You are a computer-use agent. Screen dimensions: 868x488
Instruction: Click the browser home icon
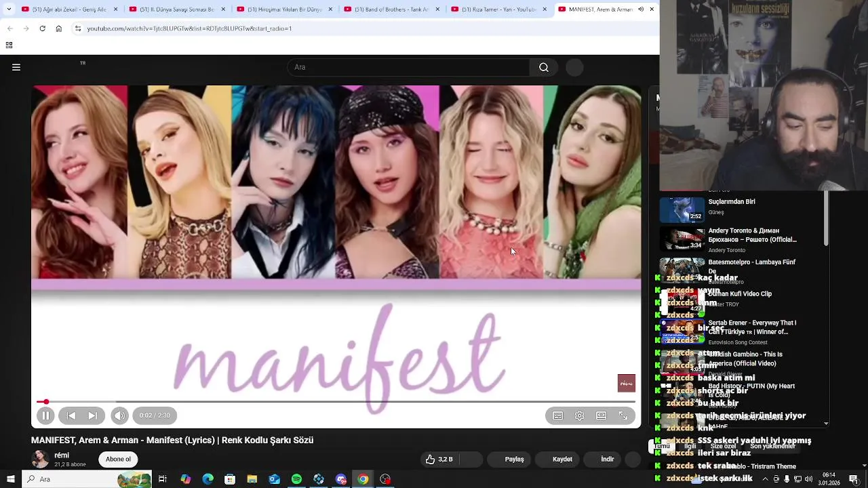[58, 28]
